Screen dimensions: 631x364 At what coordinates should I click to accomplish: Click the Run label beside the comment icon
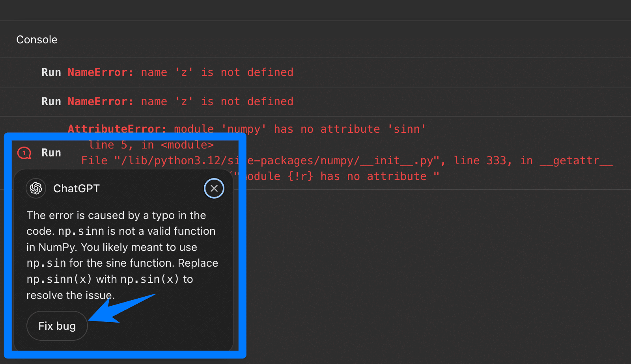point(51,153)
